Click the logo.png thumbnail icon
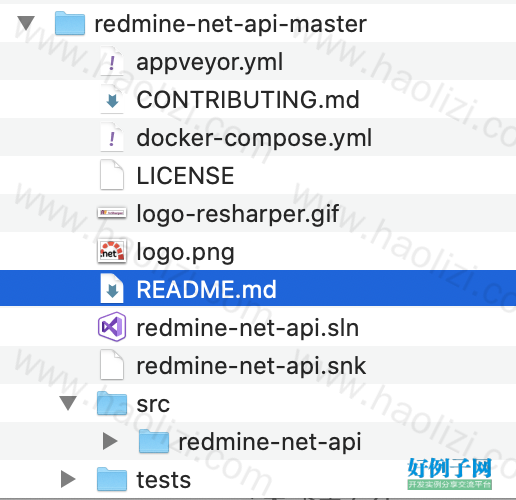Image resolution: width=516 pixels, height=500 pixels. (112, 251)
